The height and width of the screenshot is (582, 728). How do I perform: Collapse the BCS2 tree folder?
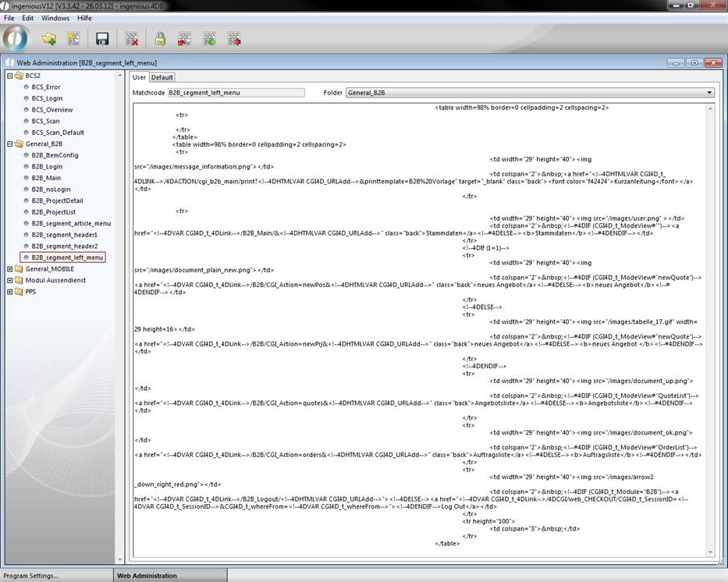[x=9, y=76]
